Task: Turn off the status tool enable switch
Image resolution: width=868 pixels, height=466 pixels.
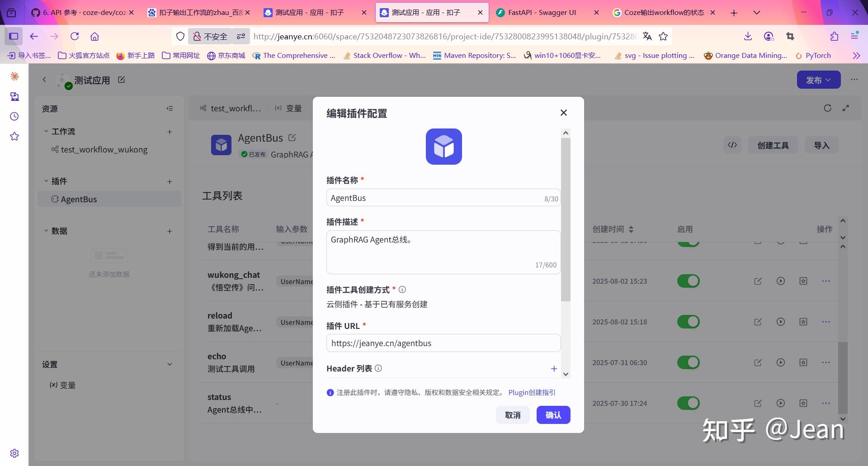Action: [x=688, y=403]
